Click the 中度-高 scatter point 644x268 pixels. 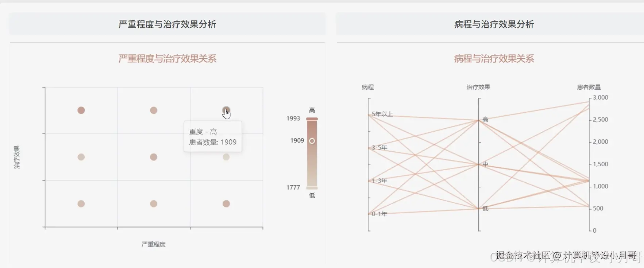(154, 109)
